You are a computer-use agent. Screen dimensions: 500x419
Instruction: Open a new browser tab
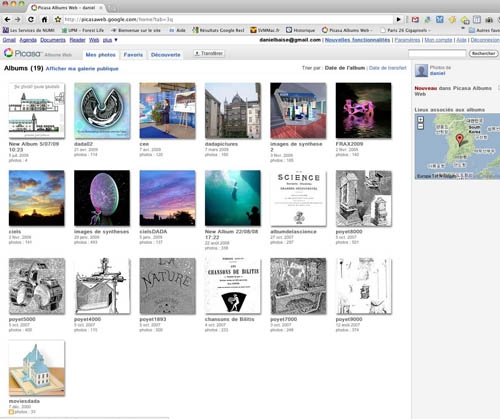click(x=112, y=8)
